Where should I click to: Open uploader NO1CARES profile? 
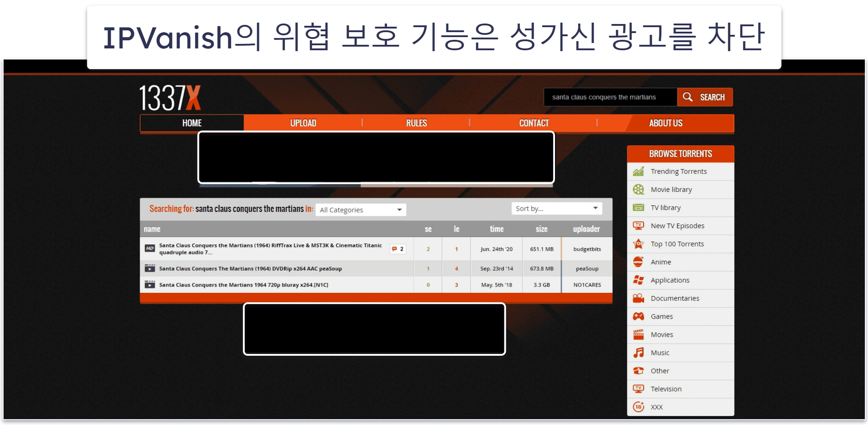(x=587, y=285)
